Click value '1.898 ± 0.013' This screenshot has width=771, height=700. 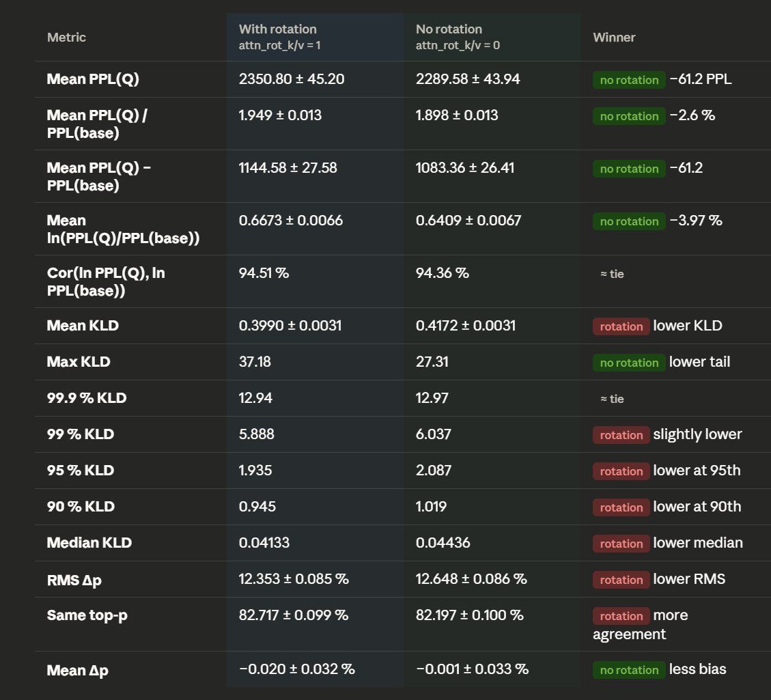click(457, 115)
